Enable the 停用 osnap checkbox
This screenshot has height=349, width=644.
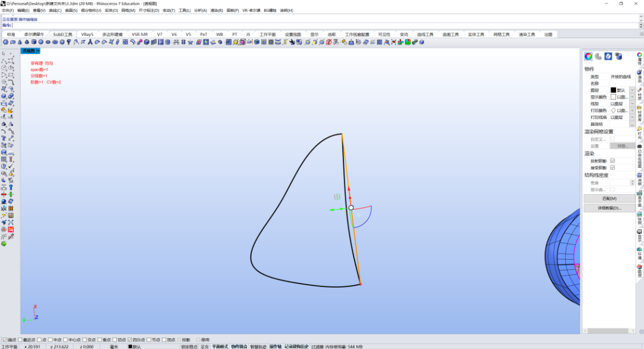[x=199, y=340]
